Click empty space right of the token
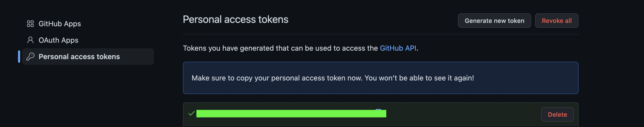 tap(464, 114)
